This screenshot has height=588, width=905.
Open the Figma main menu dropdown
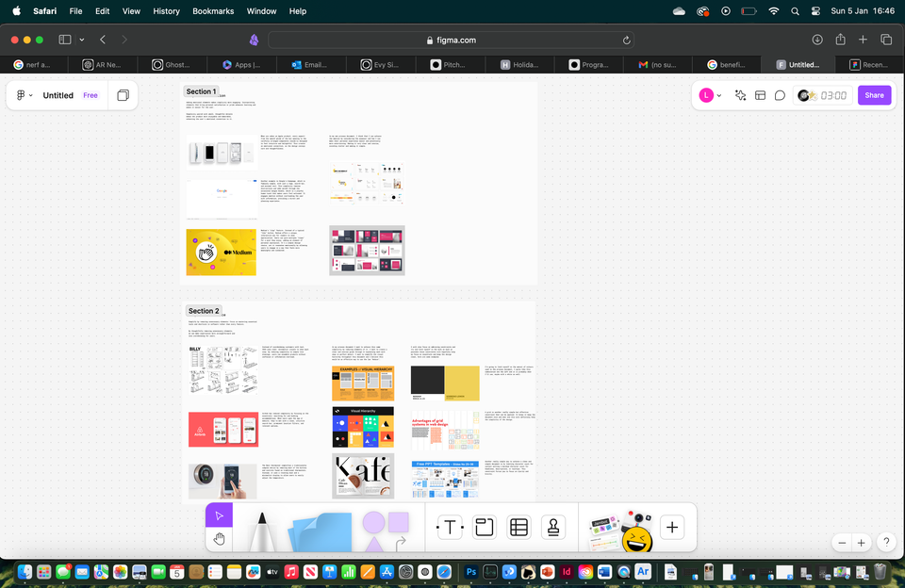(24, 95)
